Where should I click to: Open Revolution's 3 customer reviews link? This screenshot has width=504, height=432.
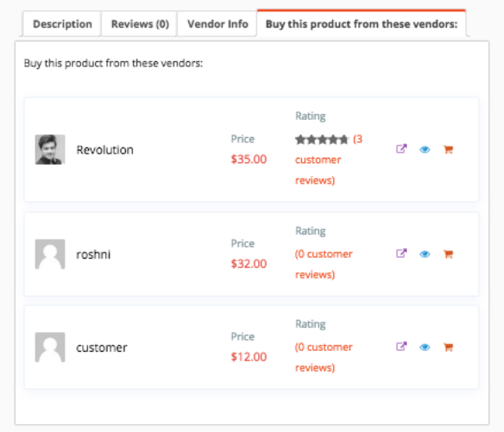click(329, 160)
